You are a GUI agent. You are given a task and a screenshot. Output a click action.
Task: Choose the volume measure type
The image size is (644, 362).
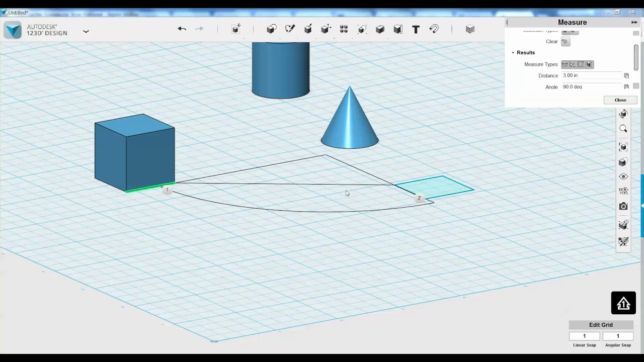tap(589, 64)
